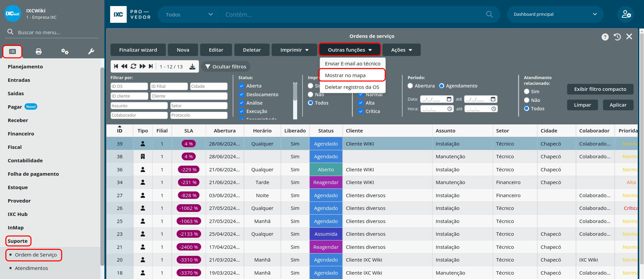Click the Status filter list scrollbar

pos(295,92)
